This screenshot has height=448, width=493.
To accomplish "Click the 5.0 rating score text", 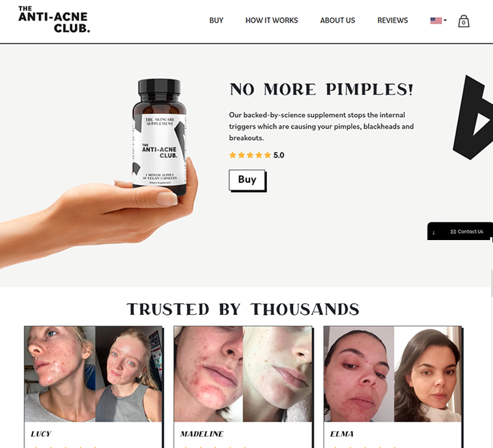I will click(x=279, y=155).
